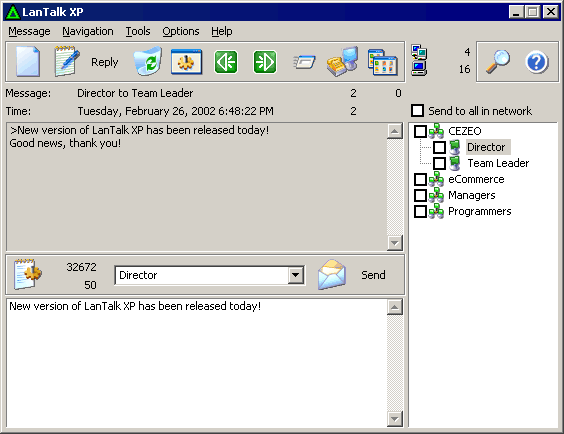
Task: Click down arrow on received message scrollbar
Action: pyautogui.click(x=395, y=243)
